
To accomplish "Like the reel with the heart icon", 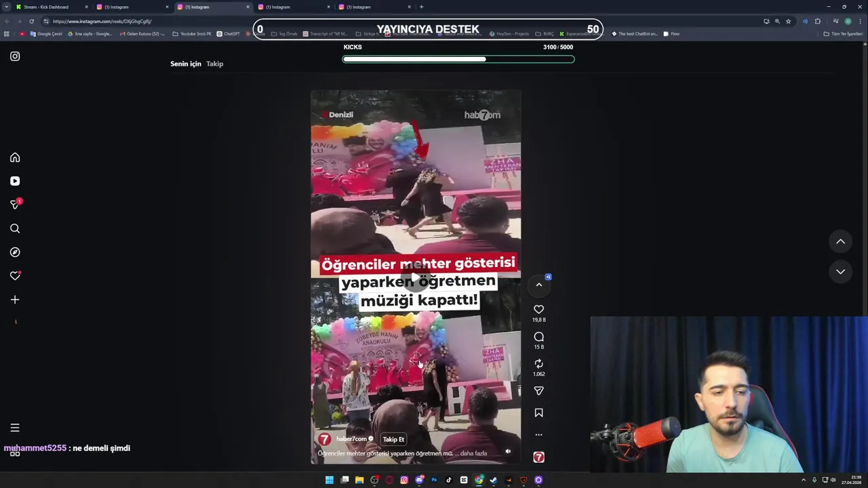I will click(x=538, y=310).
